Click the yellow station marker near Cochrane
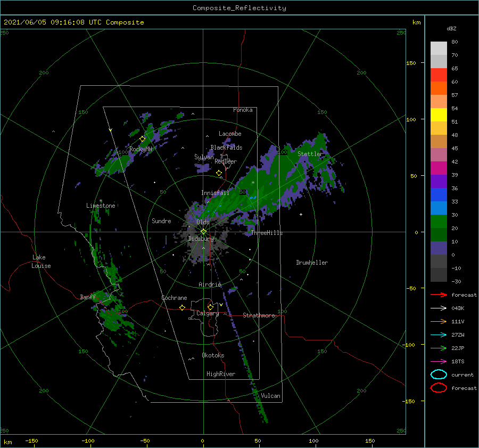The height and width of the screenshot is (448, 479). pos(182,307)
